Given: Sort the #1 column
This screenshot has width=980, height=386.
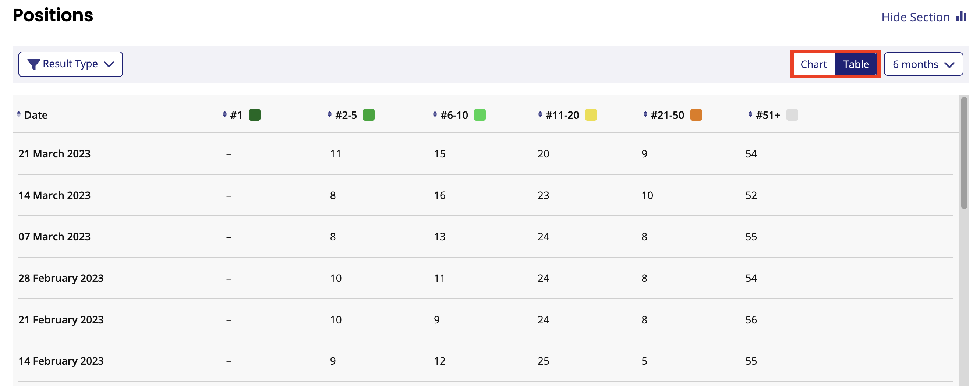Looking at the screenshot, I should (x=224, y=114).
